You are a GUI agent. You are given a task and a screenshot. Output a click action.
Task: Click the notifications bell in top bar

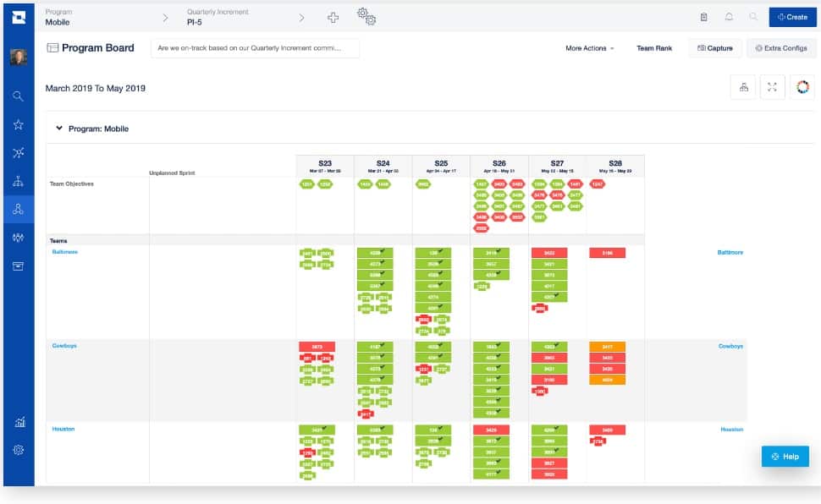pyautogui.click(x=729, y=16)
